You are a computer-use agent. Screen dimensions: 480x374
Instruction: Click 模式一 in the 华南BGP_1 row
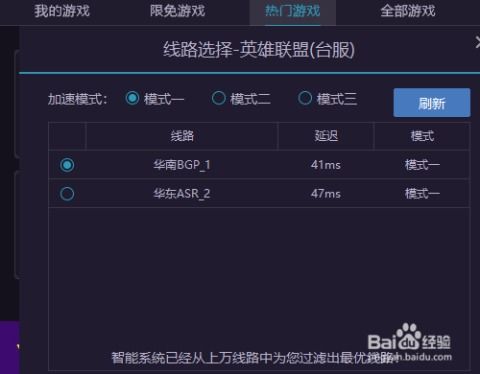click(422, 165)
